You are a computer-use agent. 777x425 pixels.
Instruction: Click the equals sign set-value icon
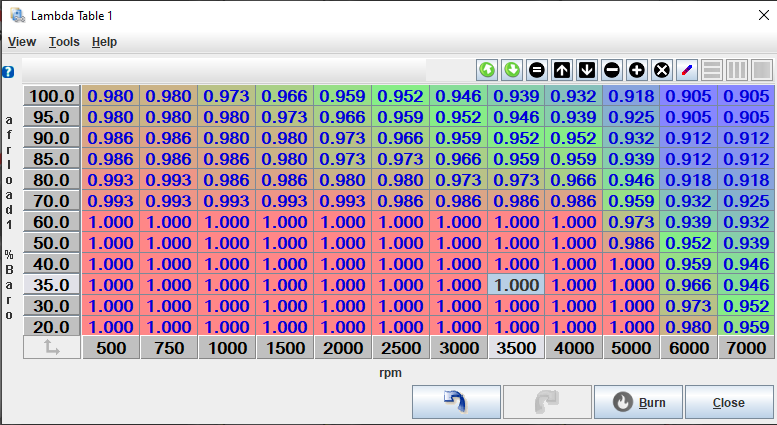click(x=537, y=70)
